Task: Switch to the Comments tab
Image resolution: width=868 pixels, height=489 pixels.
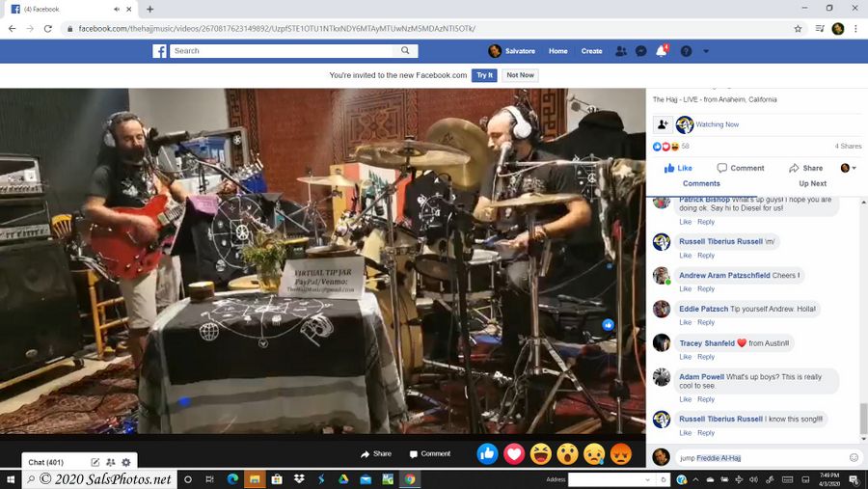Action: tap(701, 183)
